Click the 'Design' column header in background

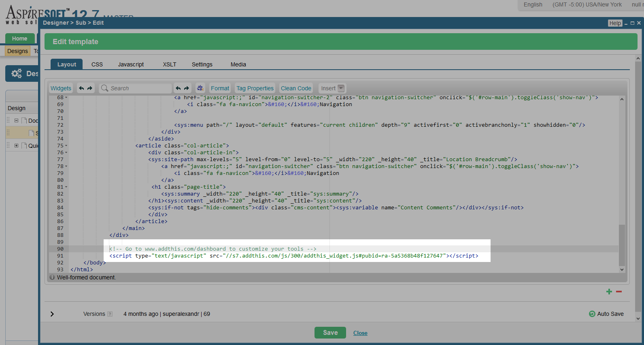[x=17, y=108]
